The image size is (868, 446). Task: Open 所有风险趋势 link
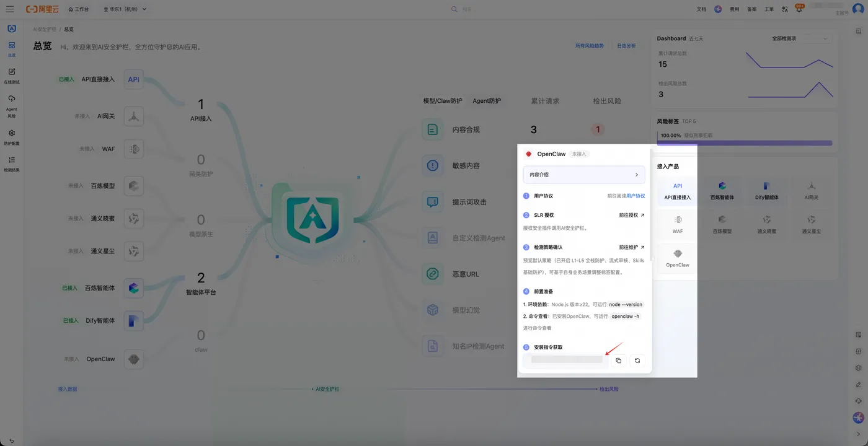click(x=589, y=46)
